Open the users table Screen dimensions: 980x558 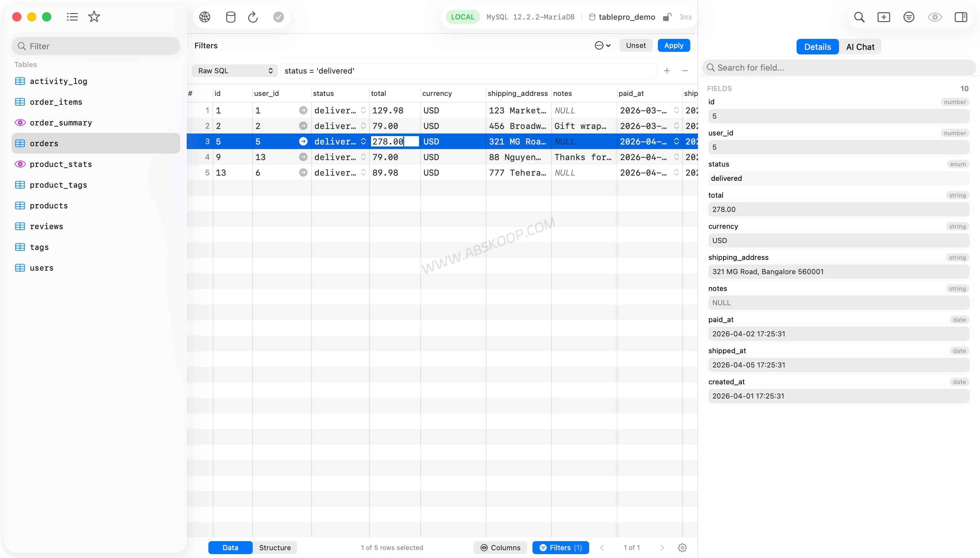96,268
